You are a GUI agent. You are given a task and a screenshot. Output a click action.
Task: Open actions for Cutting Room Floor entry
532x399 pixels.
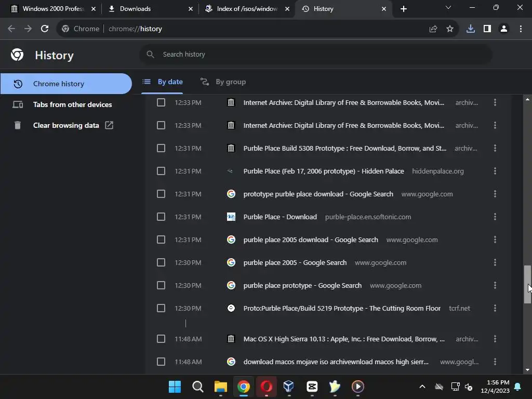pos(495,308)
